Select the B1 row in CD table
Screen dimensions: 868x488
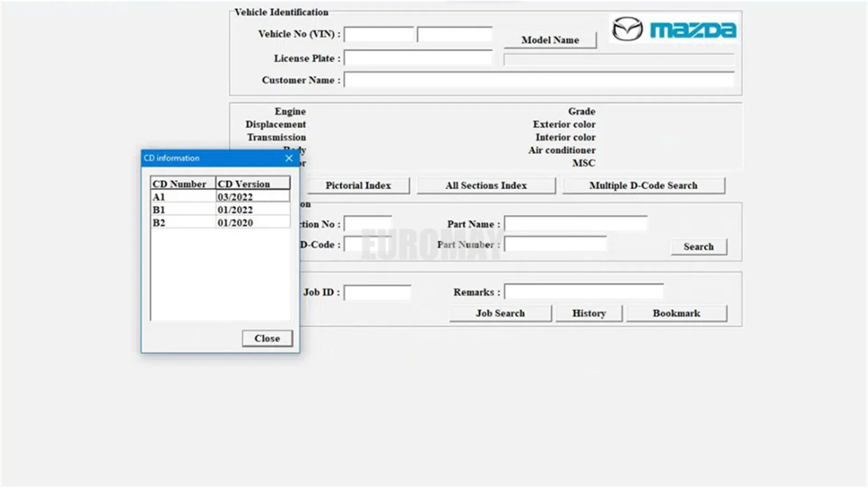(220, 210)
